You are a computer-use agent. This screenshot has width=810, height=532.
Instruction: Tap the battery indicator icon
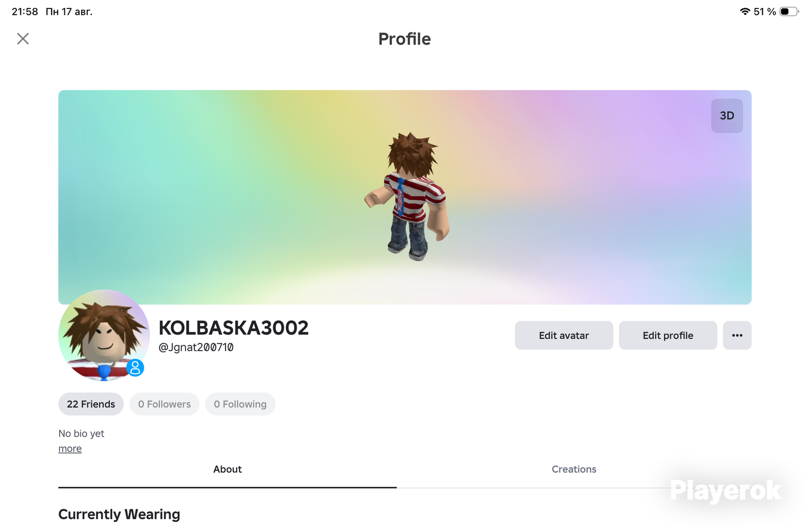pos(789,12)
